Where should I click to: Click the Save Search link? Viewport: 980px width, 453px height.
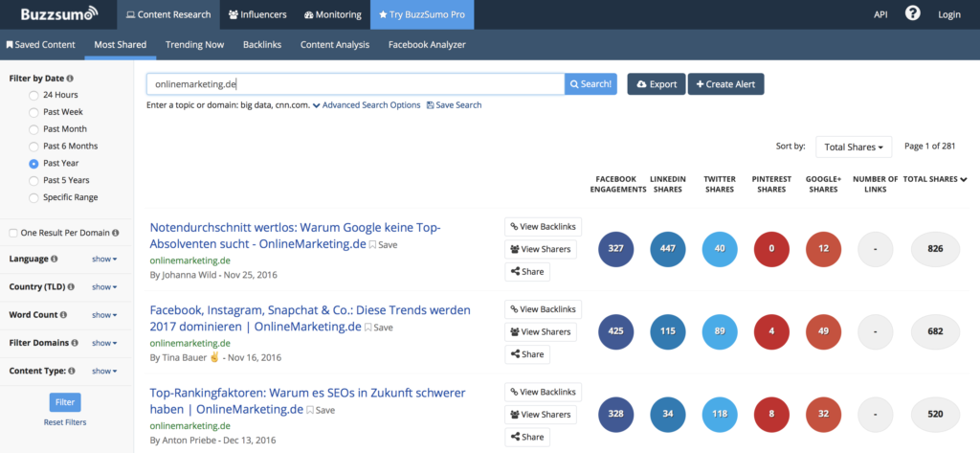tap(455, 105)
